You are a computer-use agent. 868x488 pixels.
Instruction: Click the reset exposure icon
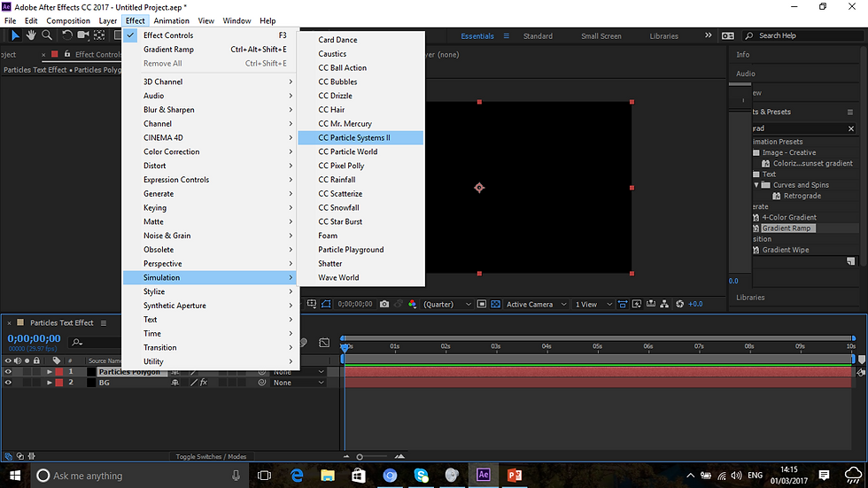(680, 305)
